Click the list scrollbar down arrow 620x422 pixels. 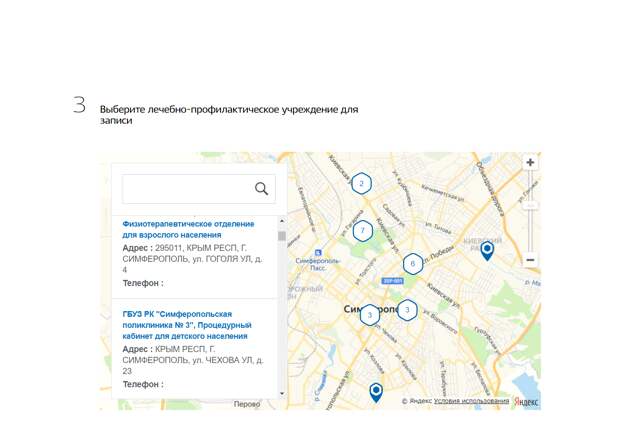pos(282,394)
